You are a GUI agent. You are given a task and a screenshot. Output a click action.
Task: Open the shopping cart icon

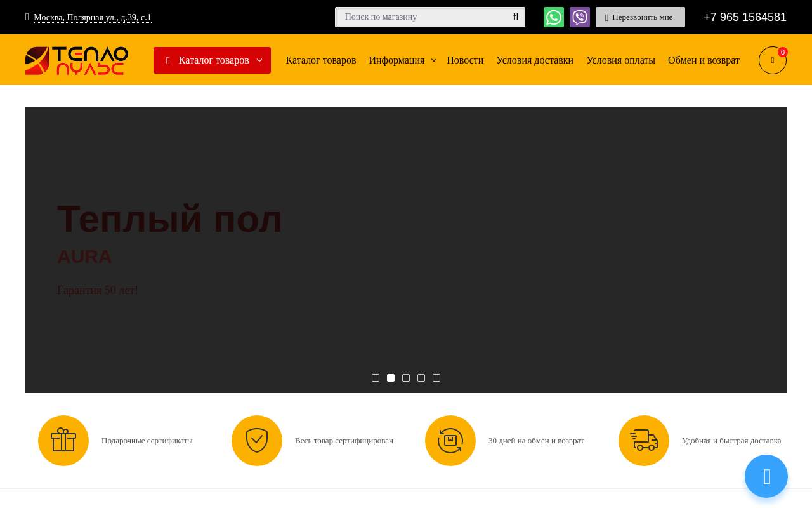[773, 60]
